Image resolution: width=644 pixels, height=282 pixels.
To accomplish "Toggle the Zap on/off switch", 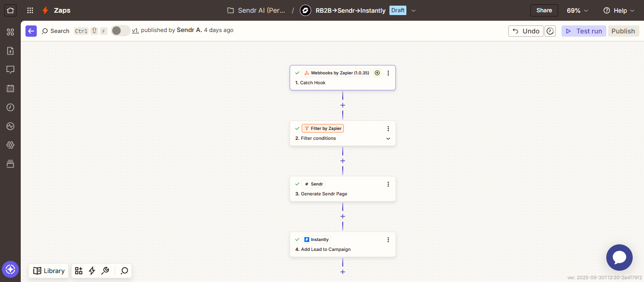I will coord(120,31).
